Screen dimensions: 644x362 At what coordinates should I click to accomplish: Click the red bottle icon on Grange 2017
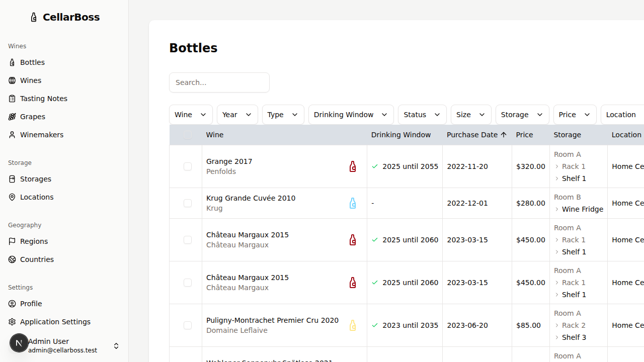tap(352, 166)
